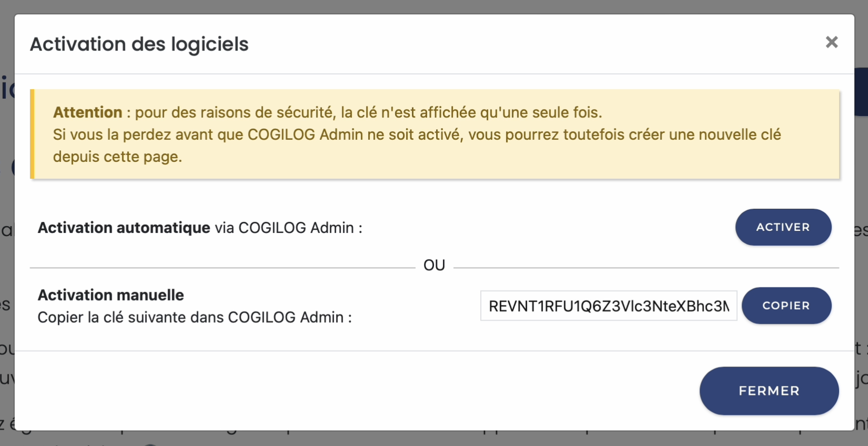Click 'Copier la clé suivante dans COGILOG Admin' text

coord(194,317)
